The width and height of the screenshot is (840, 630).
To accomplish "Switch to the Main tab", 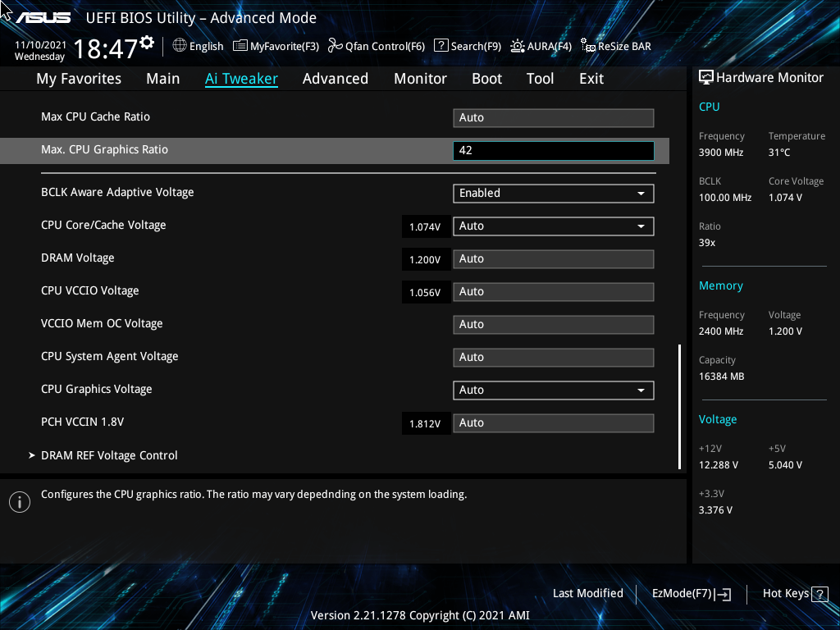I will pos(163,79).
